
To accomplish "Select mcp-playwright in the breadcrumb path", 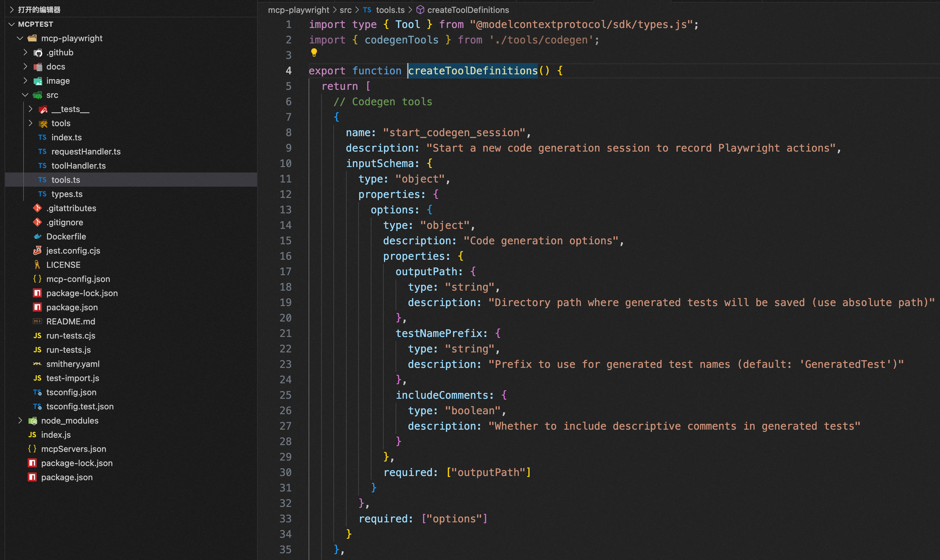I will pyautogui.click(x=298, y=10).
